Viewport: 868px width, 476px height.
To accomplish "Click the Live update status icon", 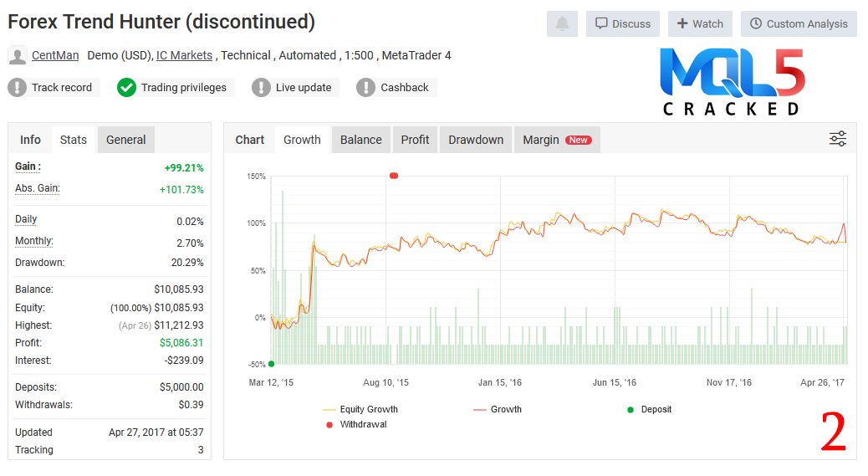I will (x=261, y=88).
